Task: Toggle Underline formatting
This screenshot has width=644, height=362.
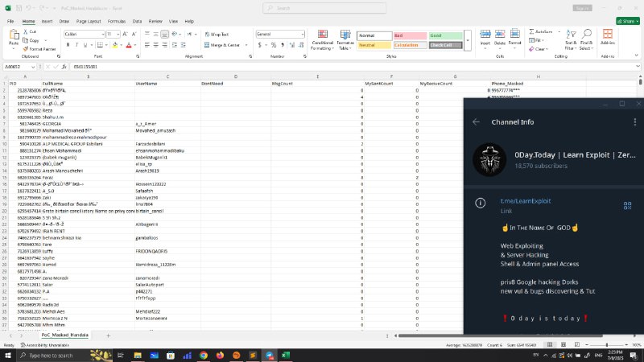Action: (85, 45)
